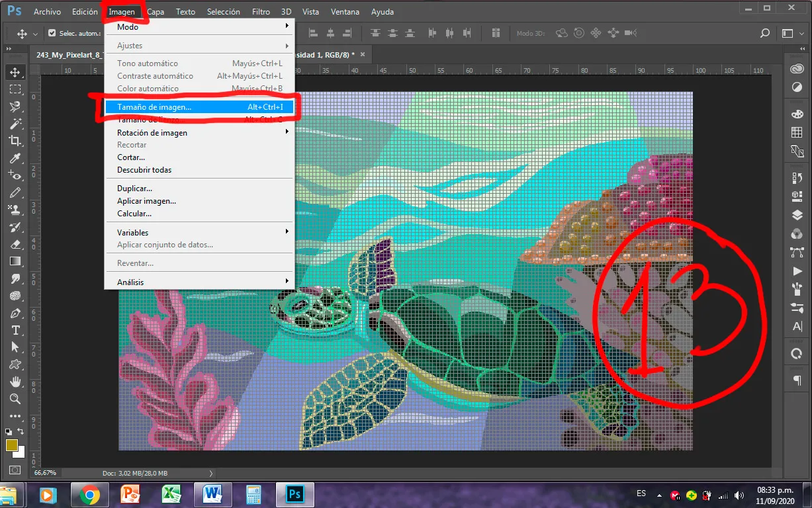Image resolution: width=812 pixels, height=508 pixels.
Task: Open the Edit Toolbar three-dots menu
Action: tap(15, 416)
